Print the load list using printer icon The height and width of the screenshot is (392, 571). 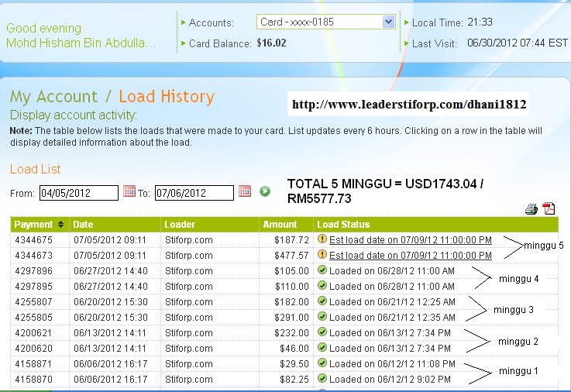pos(531,209)
